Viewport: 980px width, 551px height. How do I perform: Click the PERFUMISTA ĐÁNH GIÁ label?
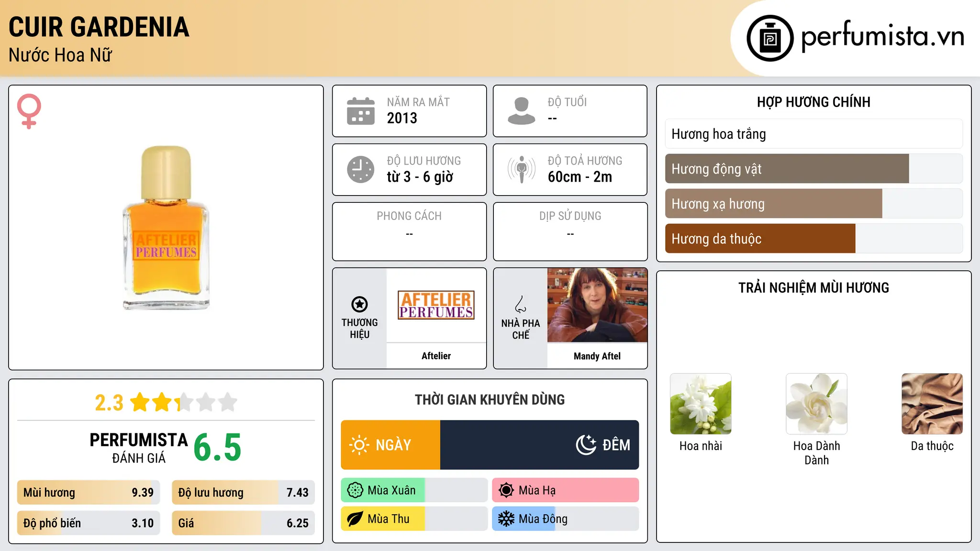(139, 448)
